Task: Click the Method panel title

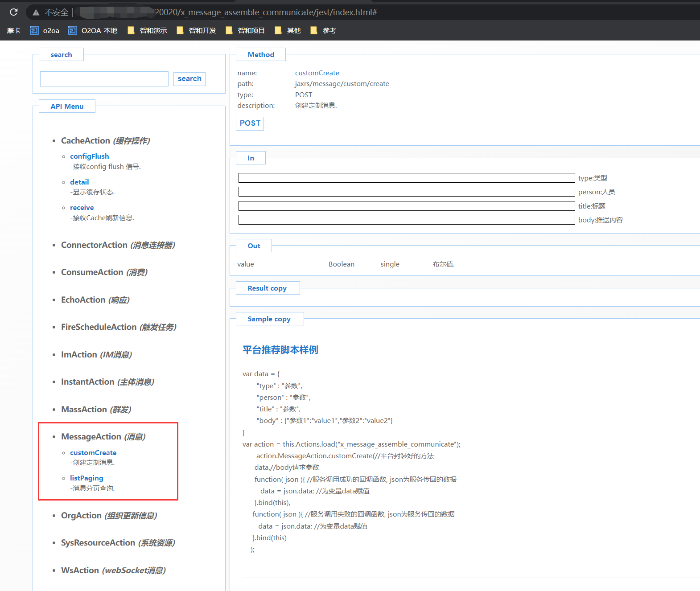Action: tap(261, 55)
